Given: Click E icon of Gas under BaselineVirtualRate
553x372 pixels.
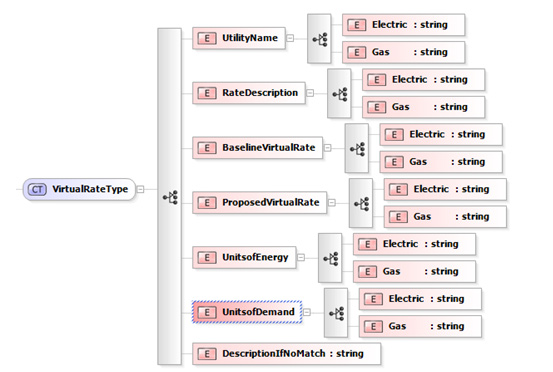Looking at the screenshot, I should point(394,162).
